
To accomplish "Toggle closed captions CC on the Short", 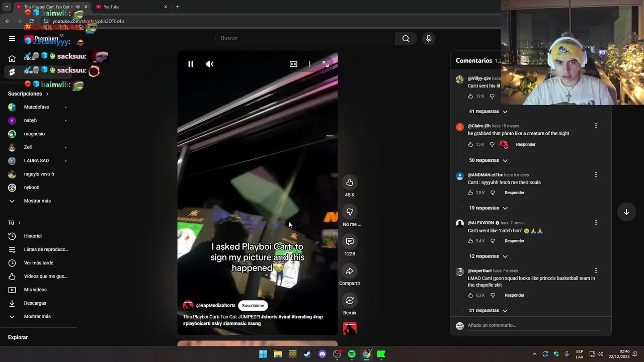I will pos(293,64).
